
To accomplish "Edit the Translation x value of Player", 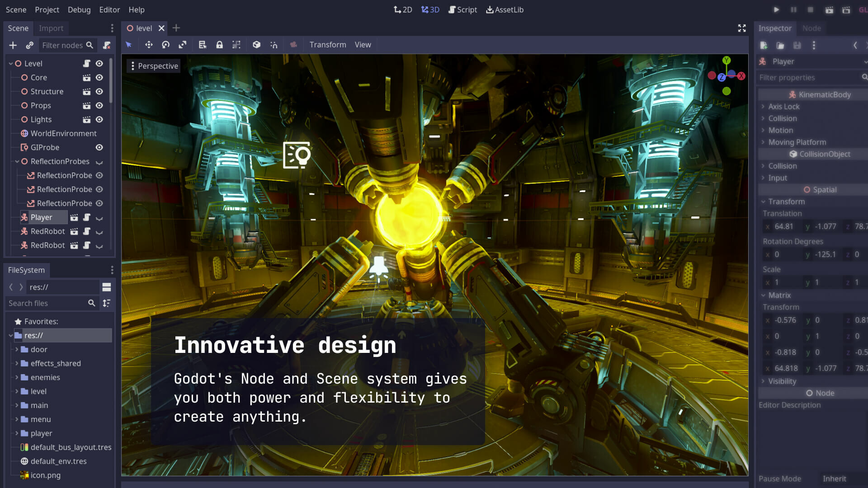I will coord(784,226).
